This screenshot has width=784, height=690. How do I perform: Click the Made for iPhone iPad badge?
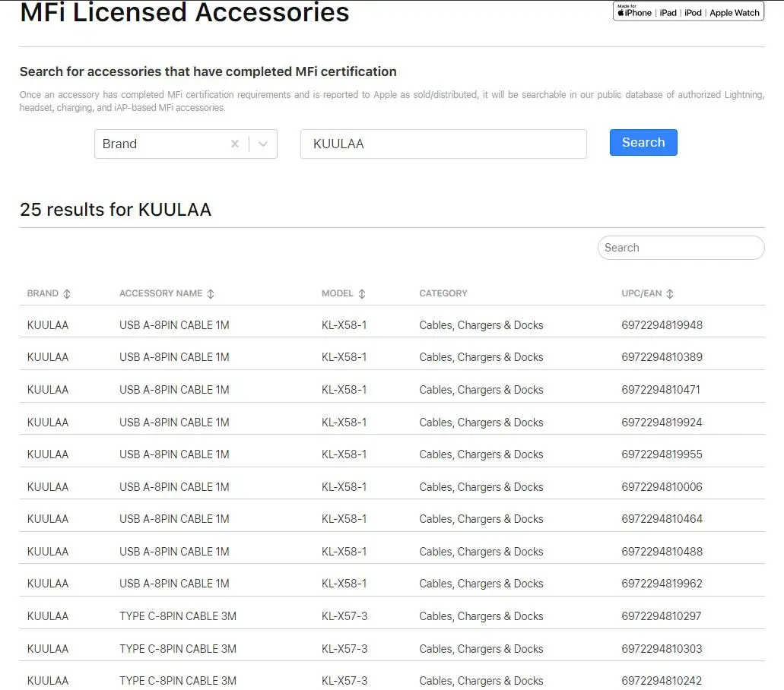pyautogui.click(x=688, y=11)
